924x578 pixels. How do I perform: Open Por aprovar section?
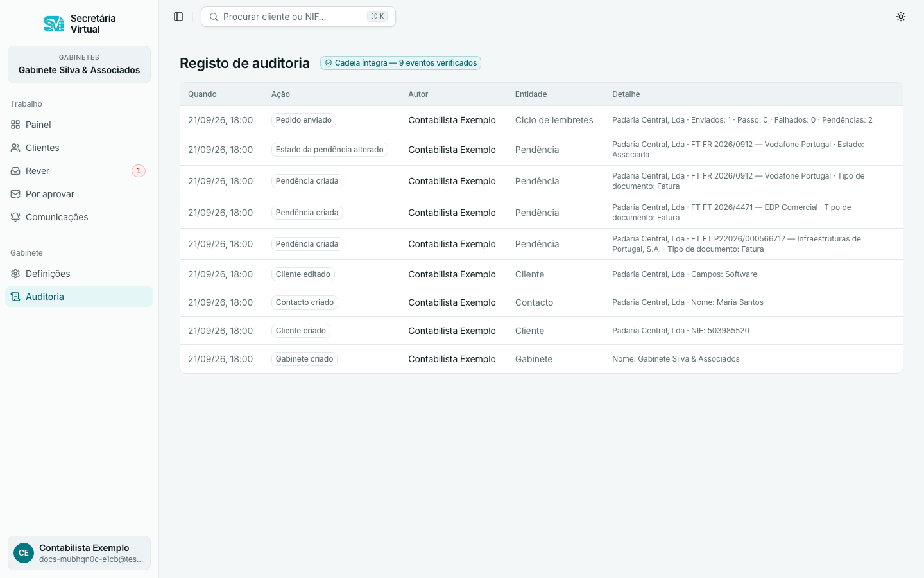[x=79, y=194]
